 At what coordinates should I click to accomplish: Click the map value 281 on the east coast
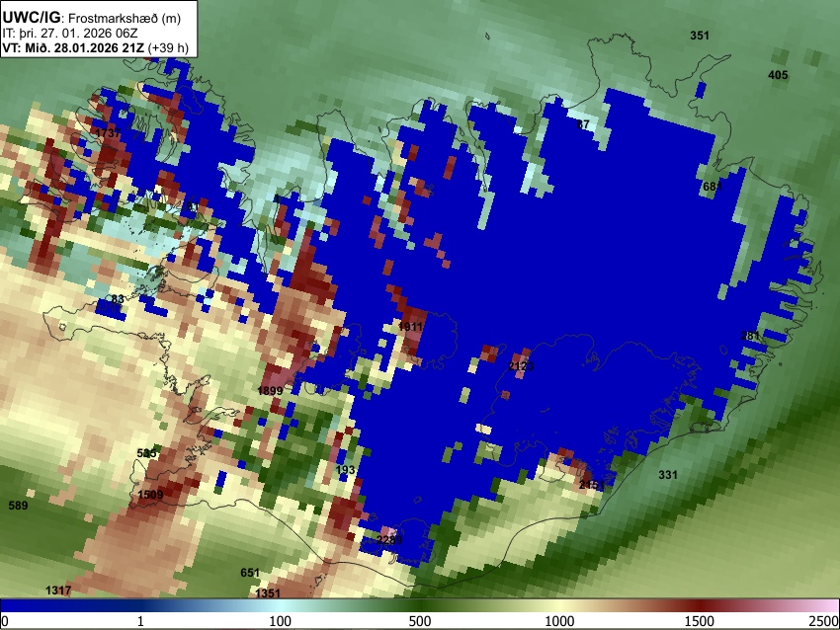click(x=750, y=336)
